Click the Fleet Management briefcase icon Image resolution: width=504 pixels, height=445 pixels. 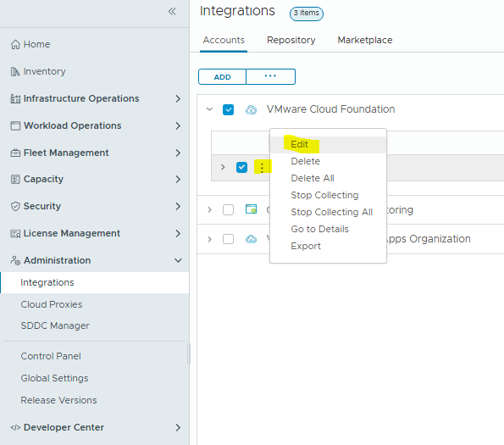tap(15, 153)
